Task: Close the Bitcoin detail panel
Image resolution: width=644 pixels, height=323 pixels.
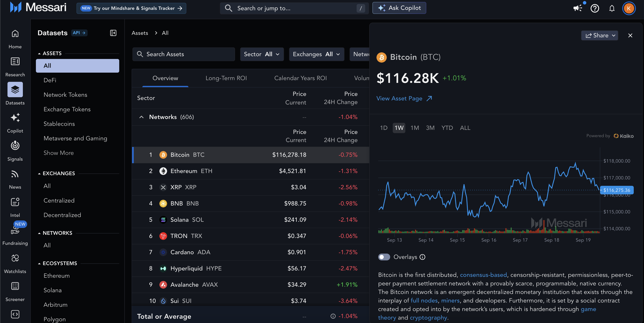Action: coord(630,35)
